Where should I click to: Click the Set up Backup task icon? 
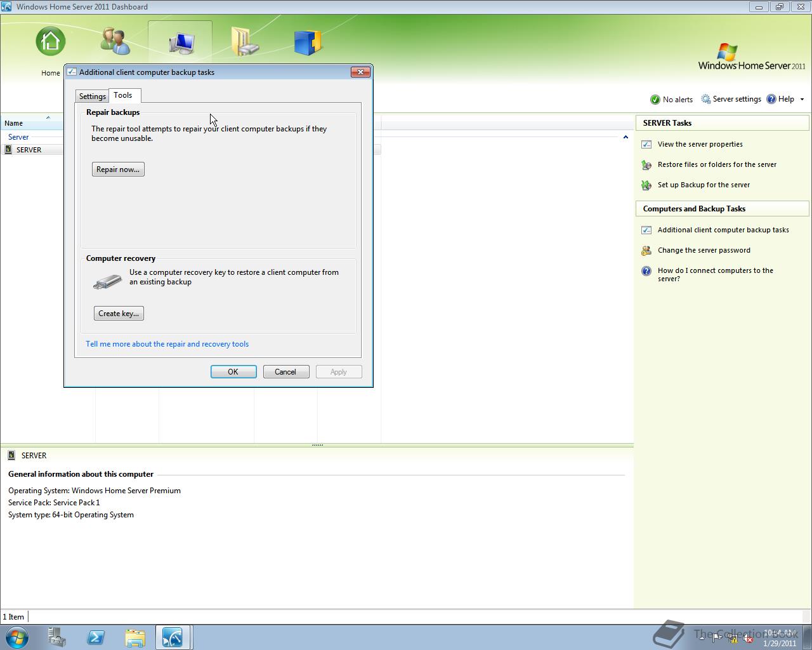[646, 185]
